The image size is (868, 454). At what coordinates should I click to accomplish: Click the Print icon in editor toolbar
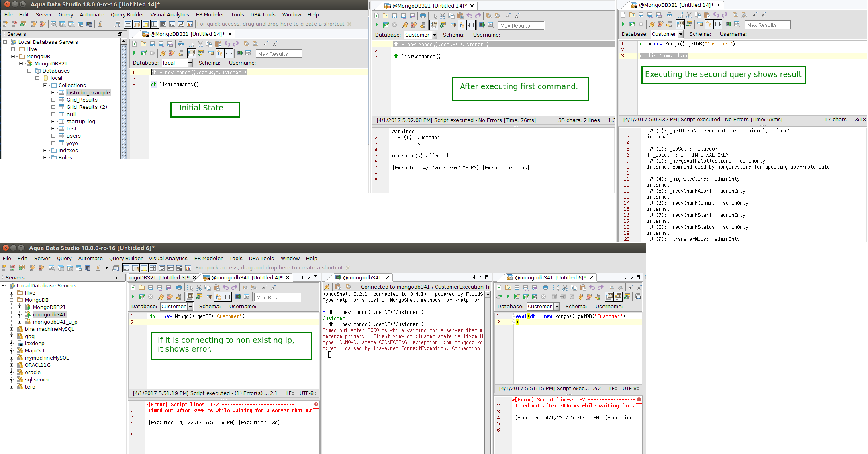[x=181, y=44]
